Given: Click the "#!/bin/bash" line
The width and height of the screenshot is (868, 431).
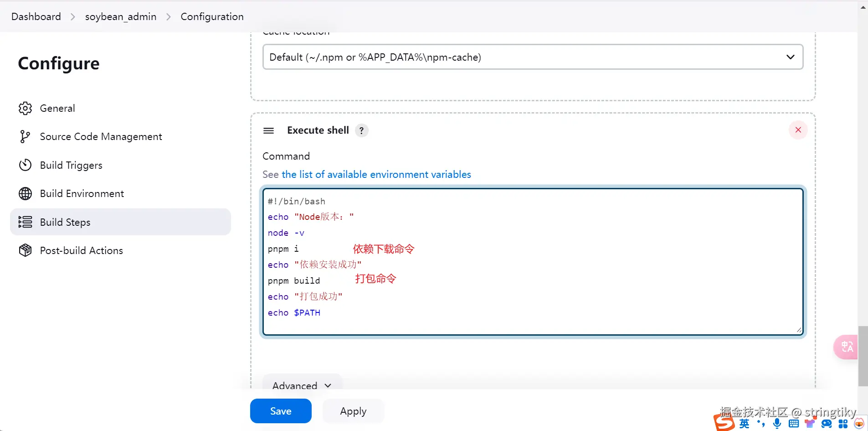Looking at the screenshot, I should [x=297, y=201].
